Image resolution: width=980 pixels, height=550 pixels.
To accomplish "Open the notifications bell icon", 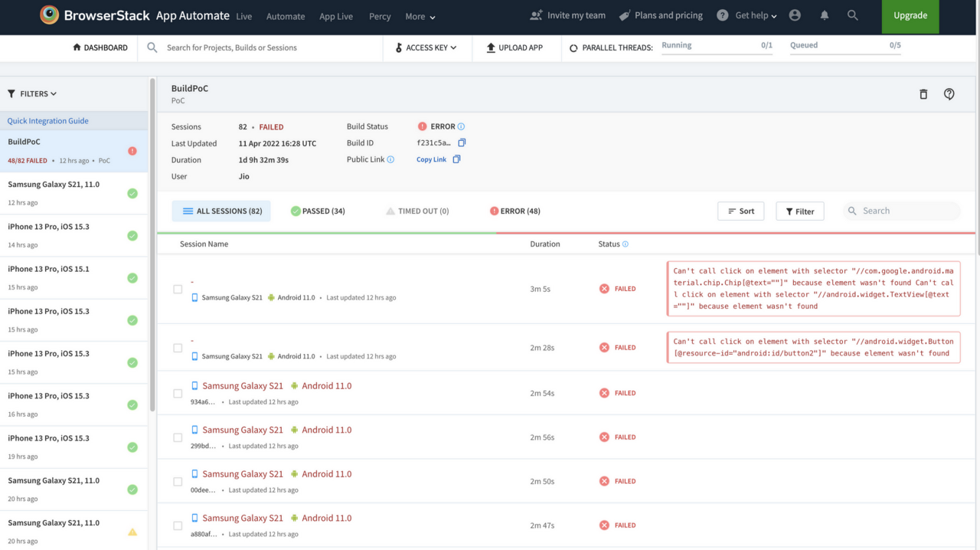I will point(825,15).
